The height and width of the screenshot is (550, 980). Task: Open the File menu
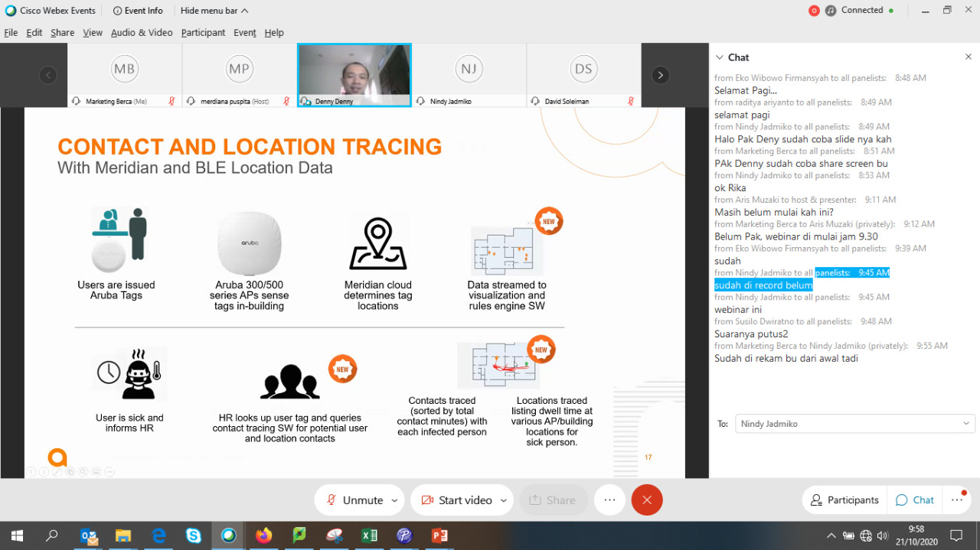tap(11, 33)
